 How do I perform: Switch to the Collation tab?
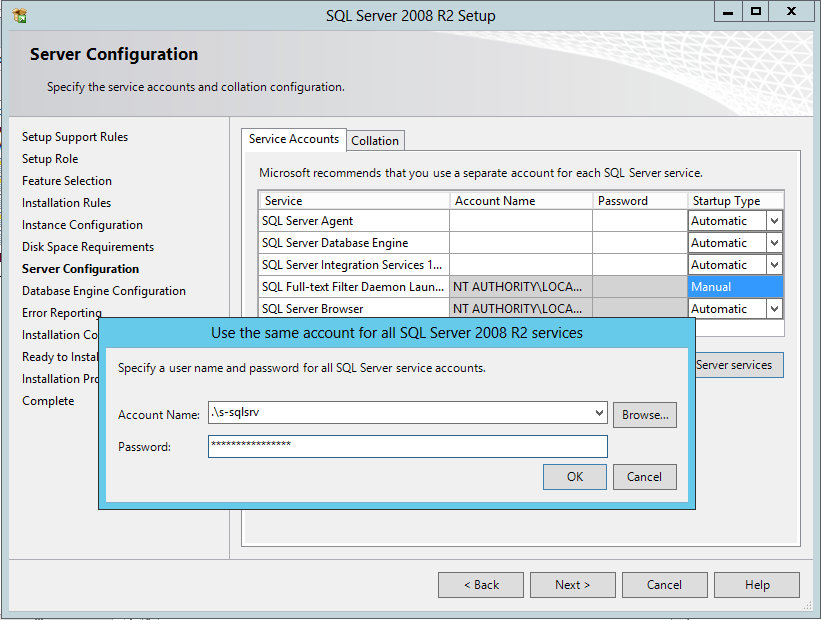click(x=375, y=141)
